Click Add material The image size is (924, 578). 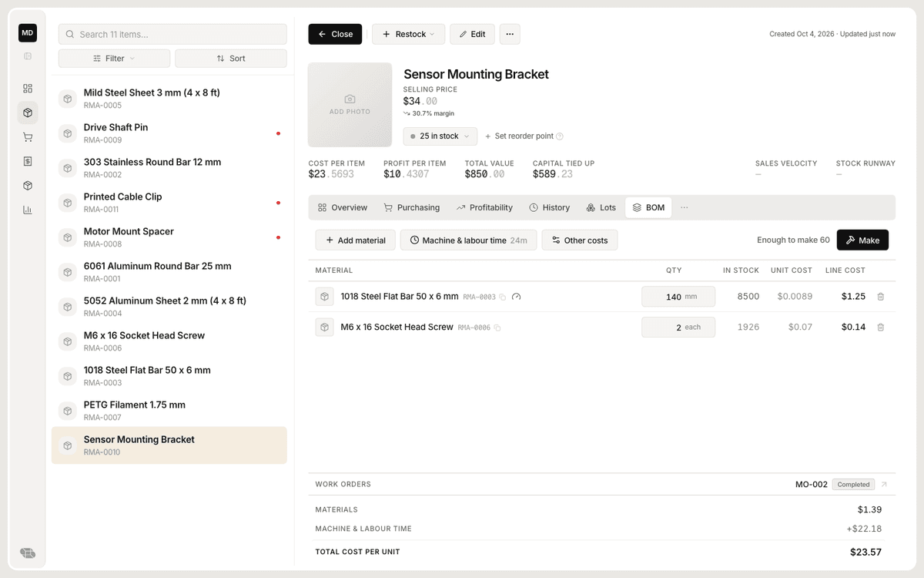(356, 240)
